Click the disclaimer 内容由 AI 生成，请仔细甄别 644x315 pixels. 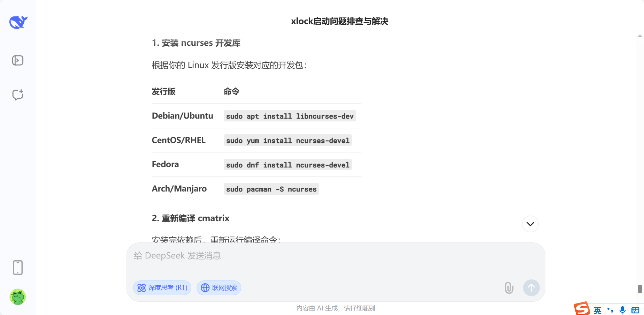pos(336,308)
